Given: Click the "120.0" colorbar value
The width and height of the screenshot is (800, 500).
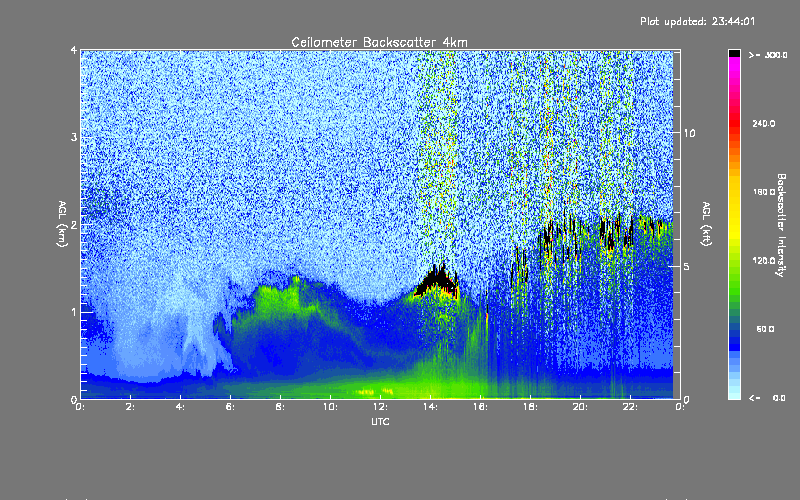Looking at the screenshot, I should coord(764,261).
